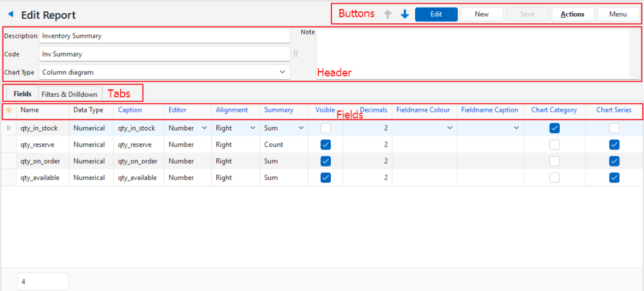Image resolution: width=644 pixels, height=291 pixels.
Task: Toggle Chart Series checkbox for qty_on_order
Action: [614, 161]
